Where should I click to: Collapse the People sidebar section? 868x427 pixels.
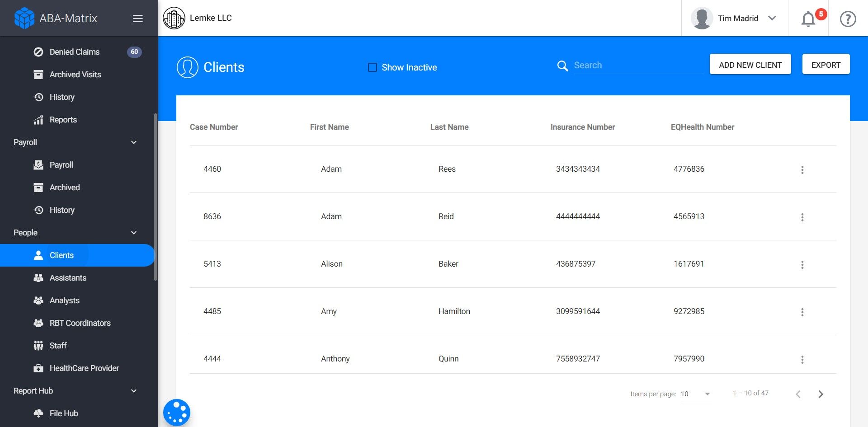click(x=134, y=233)
